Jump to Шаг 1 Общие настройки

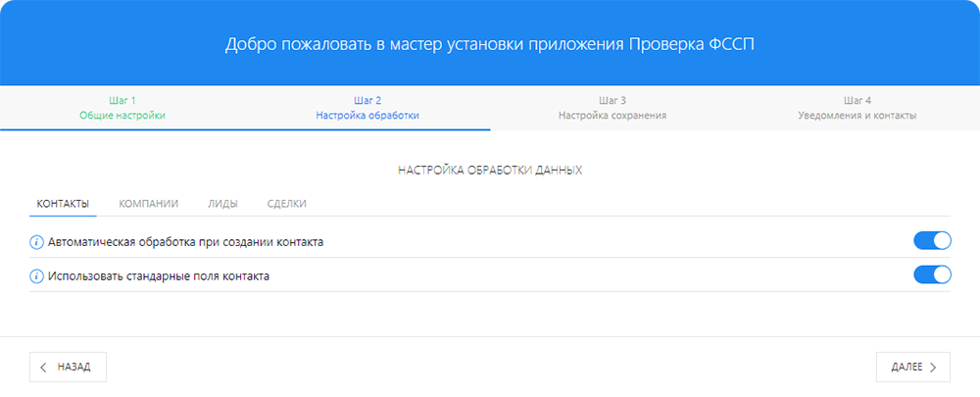[122, 108]
